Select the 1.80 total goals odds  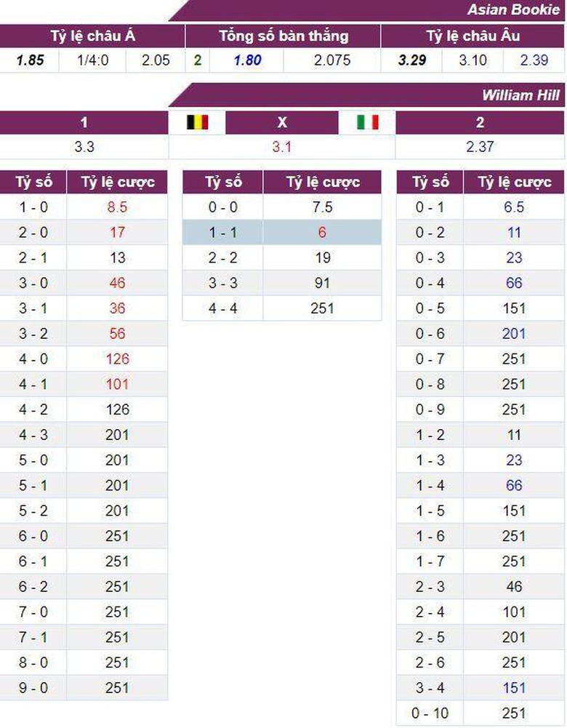click(247, 60)
